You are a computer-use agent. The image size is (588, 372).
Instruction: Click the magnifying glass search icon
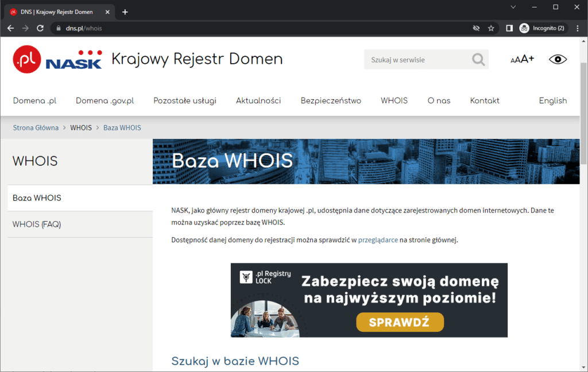478,59
